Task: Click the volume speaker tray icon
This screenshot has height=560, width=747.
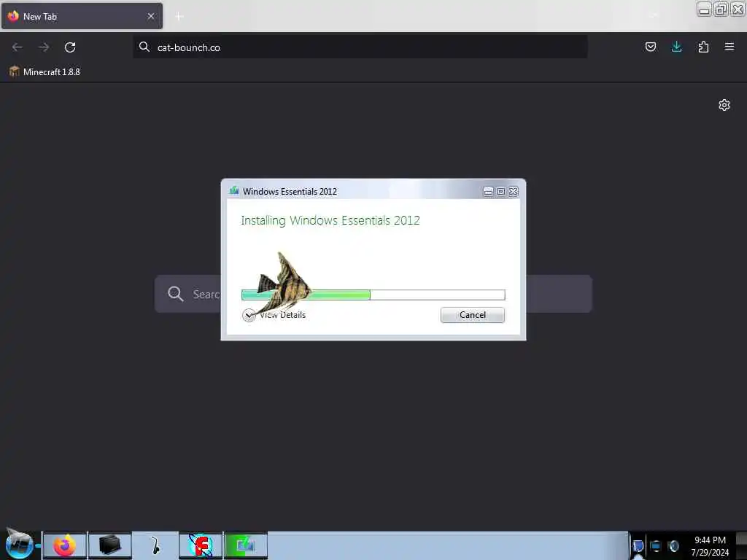Action: tap(673, 546)
